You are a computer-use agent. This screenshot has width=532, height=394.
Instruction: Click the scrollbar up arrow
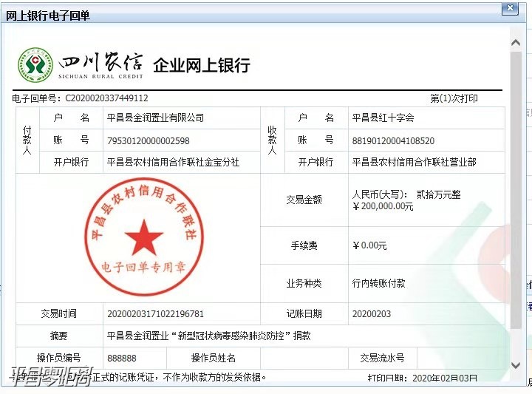click(516, 42)
